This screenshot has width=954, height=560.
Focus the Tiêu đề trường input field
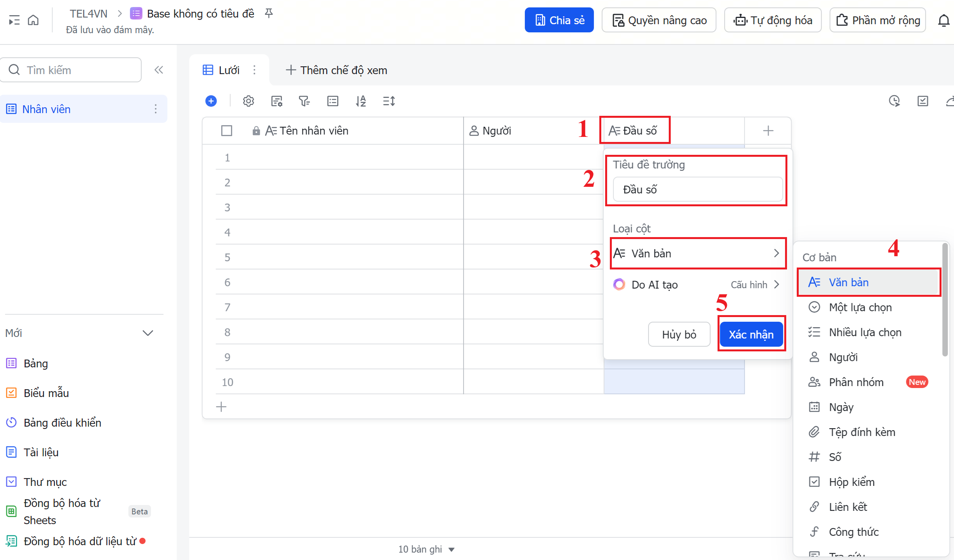pos(697,190)
